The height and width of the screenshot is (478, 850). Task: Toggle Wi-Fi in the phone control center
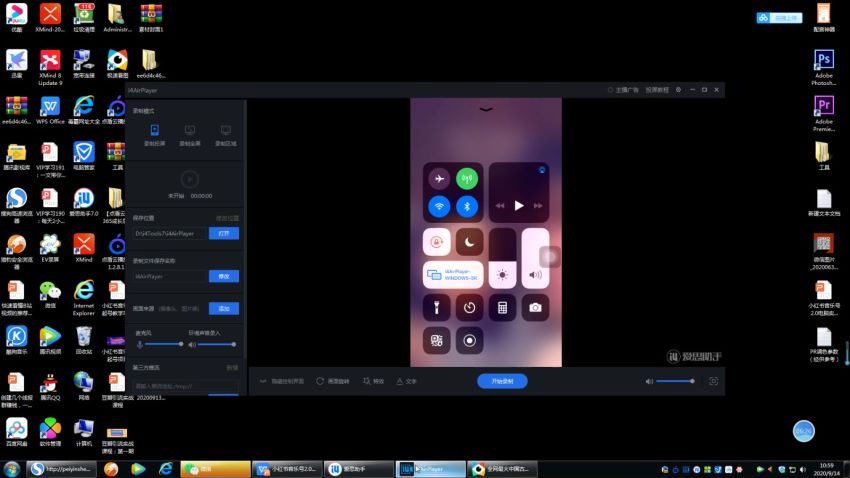click(x=439, y=206)
